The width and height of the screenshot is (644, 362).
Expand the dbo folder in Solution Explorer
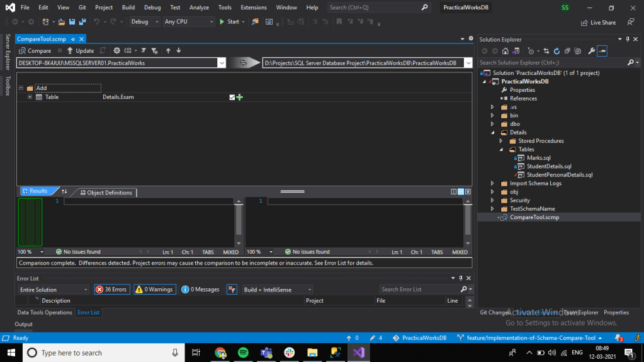tap(493, 124)
